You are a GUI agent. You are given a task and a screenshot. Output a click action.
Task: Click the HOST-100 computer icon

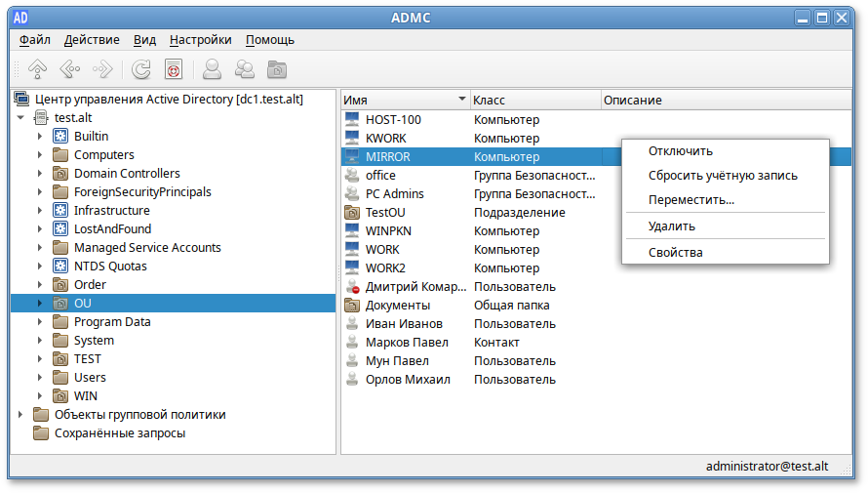pyautogui.click(x=353, y=120)
